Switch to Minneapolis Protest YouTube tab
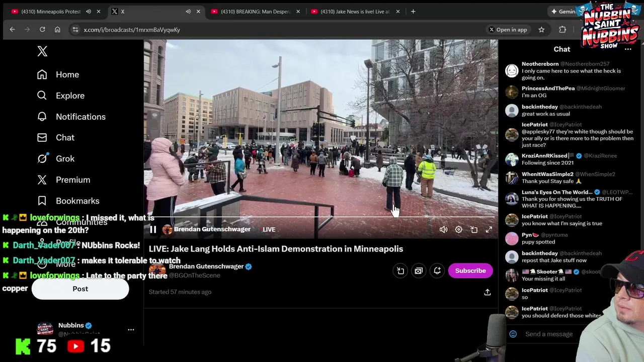The image size is (644, 362). (50, 12)
